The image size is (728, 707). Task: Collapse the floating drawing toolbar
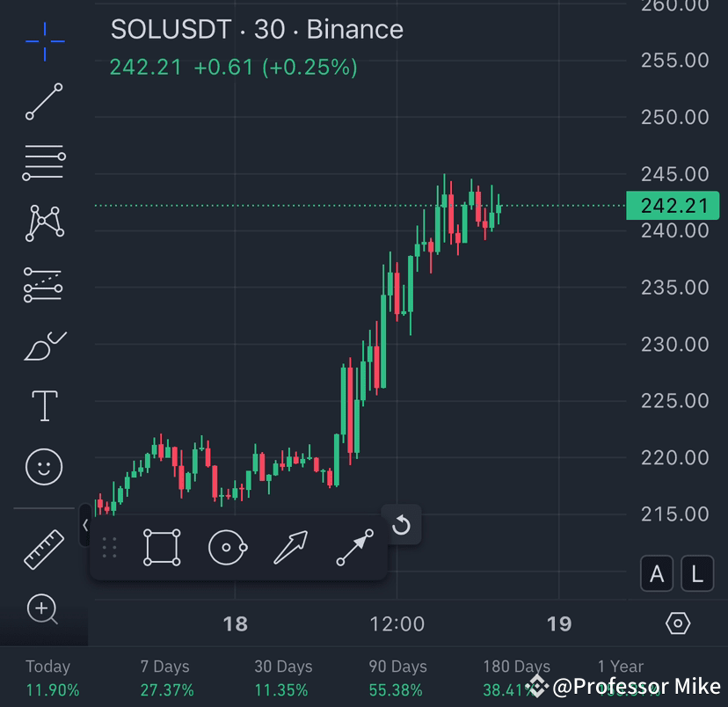click(x=85, y=525)
